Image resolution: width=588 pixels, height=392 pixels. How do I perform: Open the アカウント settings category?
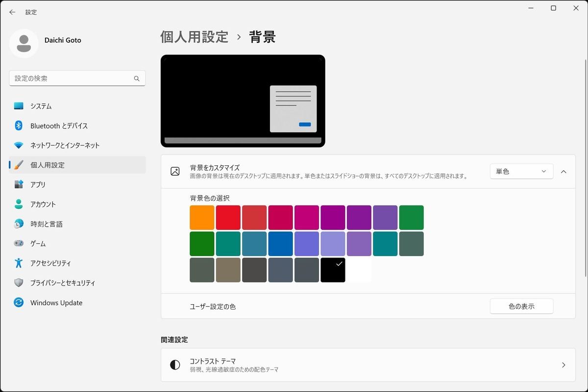coord(77,204)
